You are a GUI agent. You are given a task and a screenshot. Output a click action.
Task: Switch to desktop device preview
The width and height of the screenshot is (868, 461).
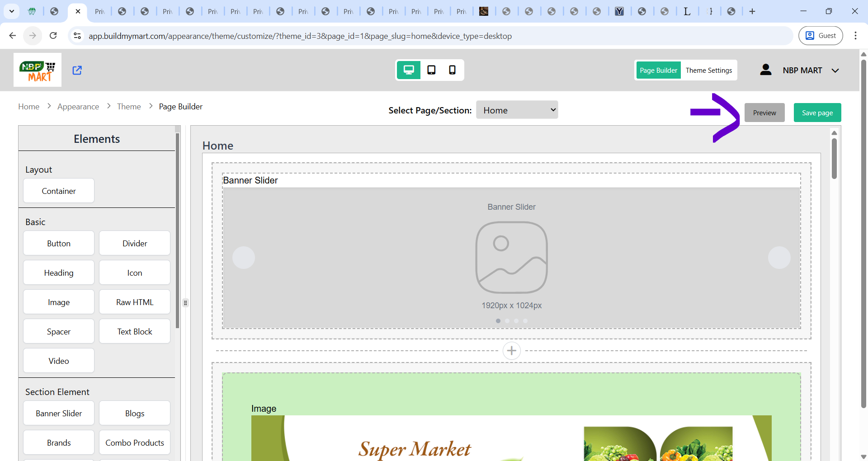click(409, 70)
